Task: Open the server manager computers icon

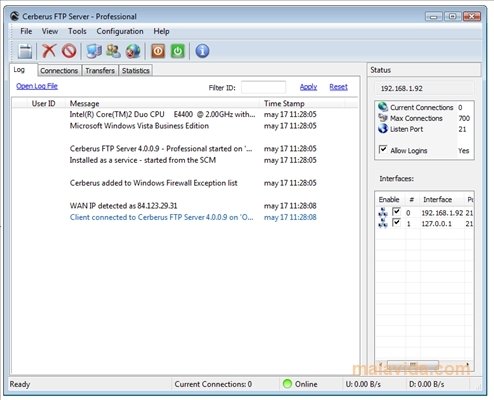Action: tap(94, 51)
